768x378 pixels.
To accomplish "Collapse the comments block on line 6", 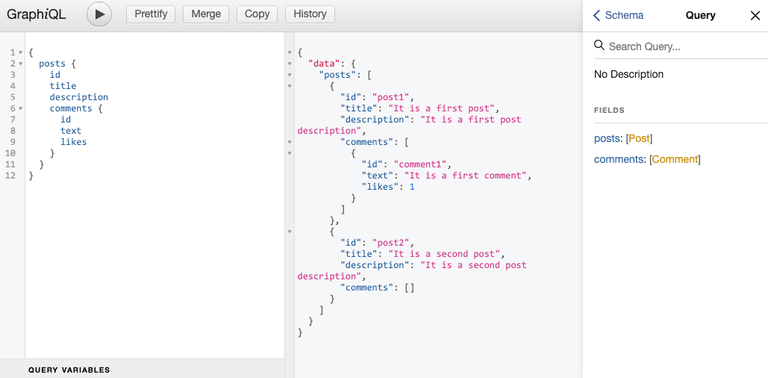I will pyautogui.click(x=21, y=108).
